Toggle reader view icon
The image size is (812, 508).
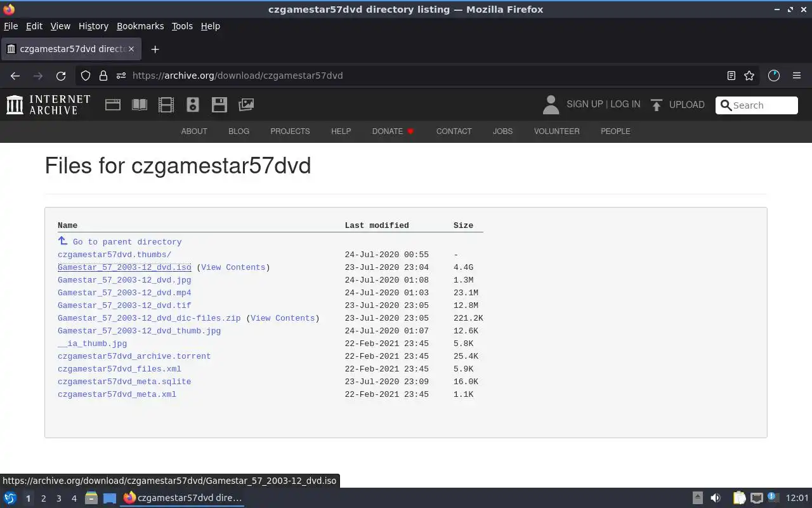coord(731,76)
